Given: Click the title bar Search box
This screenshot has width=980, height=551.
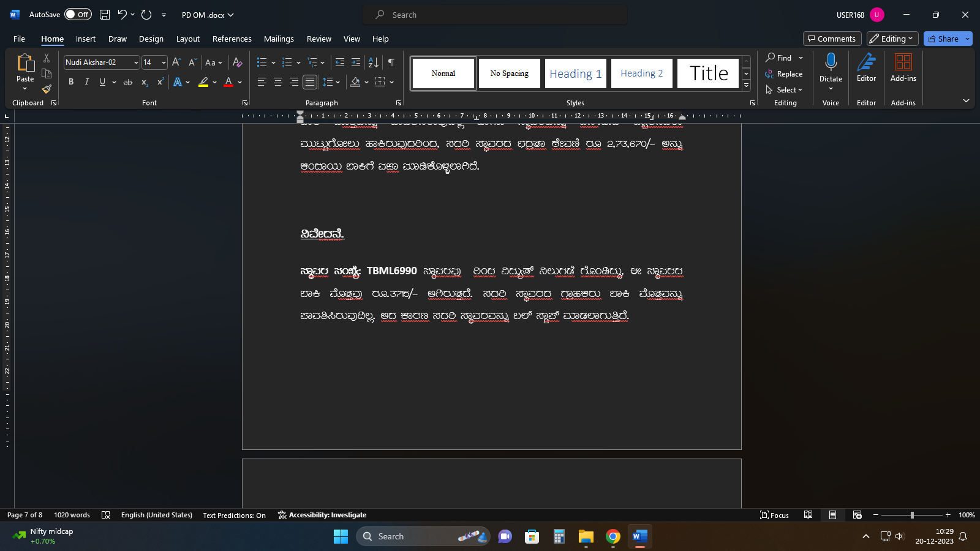Looking at the screenshot, I should tap(495, 15).
